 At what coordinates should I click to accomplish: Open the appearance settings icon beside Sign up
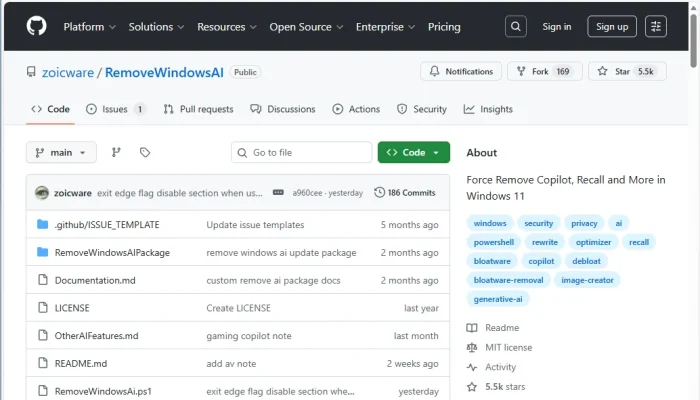click(656, 27)
